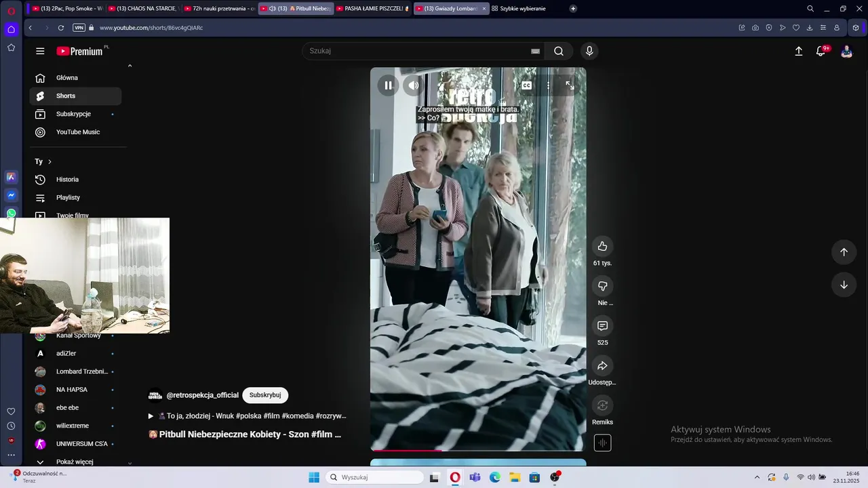The height and width of the screenshot is (488, 868).
Task: Share the Short via Udostępnij icon
Action: [x=602, y=366]
